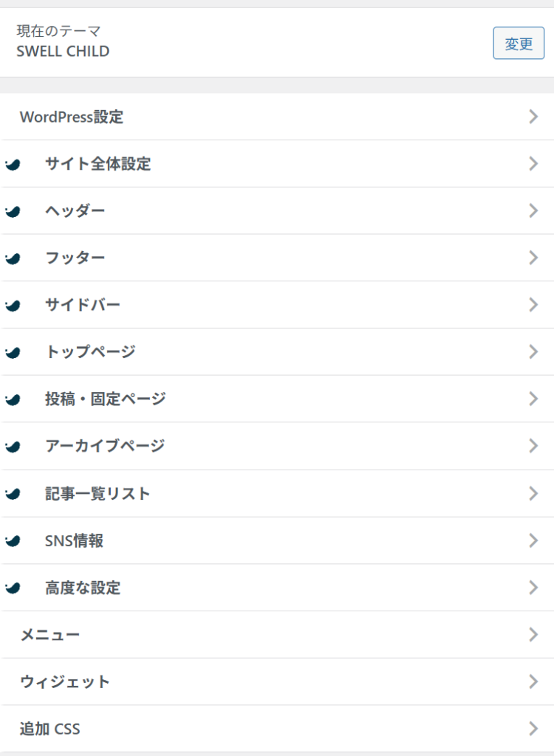Expand the アーカイブページ chevron arrow
The image size is (554, 756).
pos(533,446)
